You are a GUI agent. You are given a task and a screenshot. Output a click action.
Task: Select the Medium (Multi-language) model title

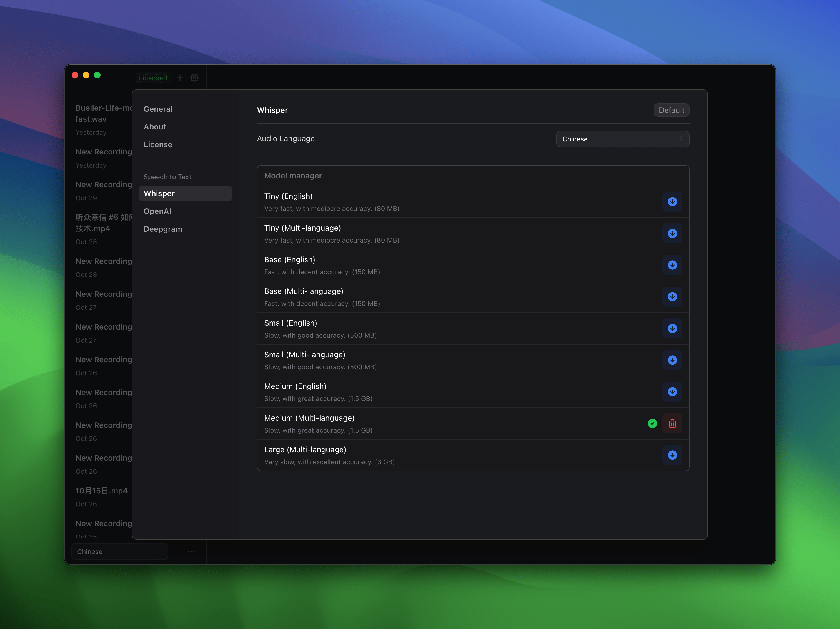309,418
